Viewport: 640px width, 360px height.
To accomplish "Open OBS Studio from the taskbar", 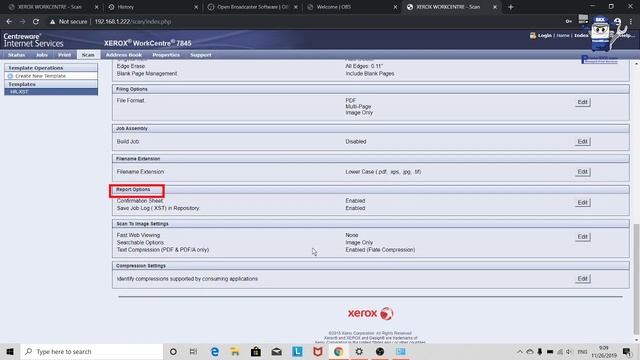I will (x=380, y=351).
